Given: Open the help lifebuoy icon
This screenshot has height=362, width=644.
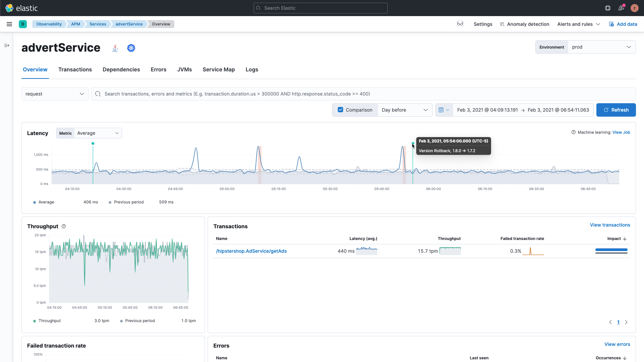Looking at the screenshot, I should 608,8.
